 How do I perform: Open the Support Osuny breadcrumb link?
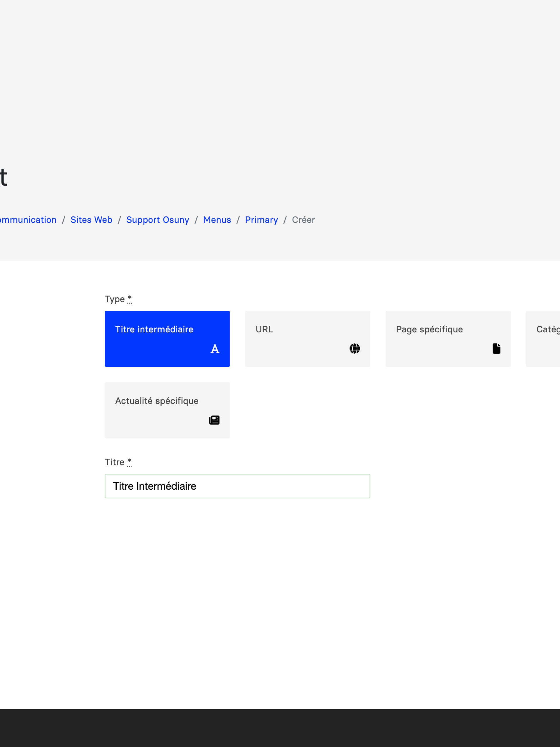(157, 220)
